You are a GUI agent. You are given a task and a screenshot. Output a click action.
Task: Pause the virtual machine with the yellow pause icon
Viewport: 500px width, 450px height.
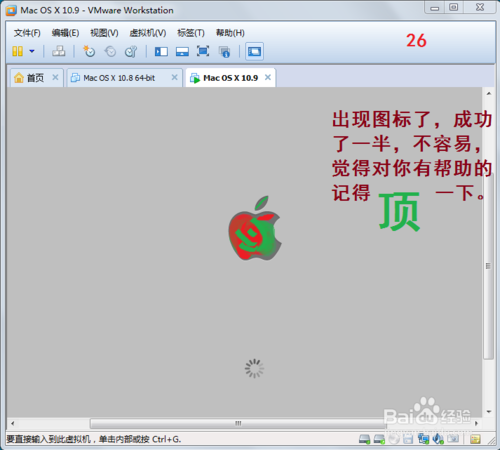(x=17, y=51)
